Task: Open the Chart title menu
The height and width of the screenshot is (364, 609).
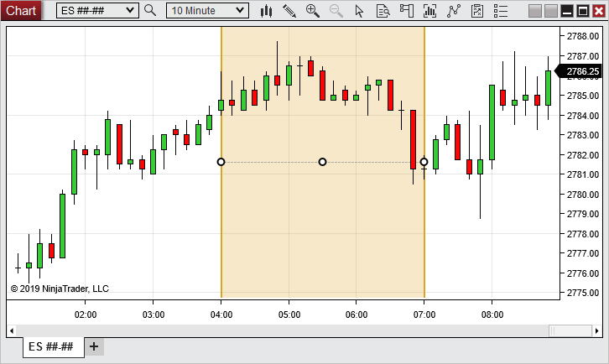Action: point(21,11)
